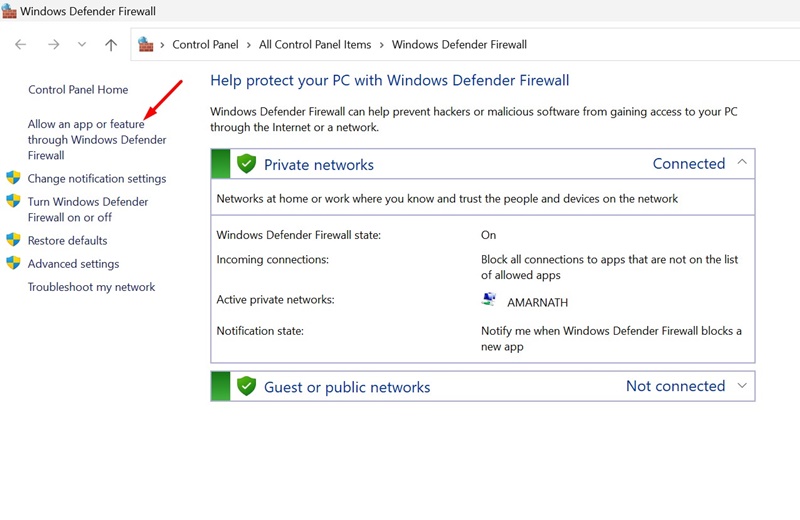Click the AMARNATH network icon

point(489,299)
